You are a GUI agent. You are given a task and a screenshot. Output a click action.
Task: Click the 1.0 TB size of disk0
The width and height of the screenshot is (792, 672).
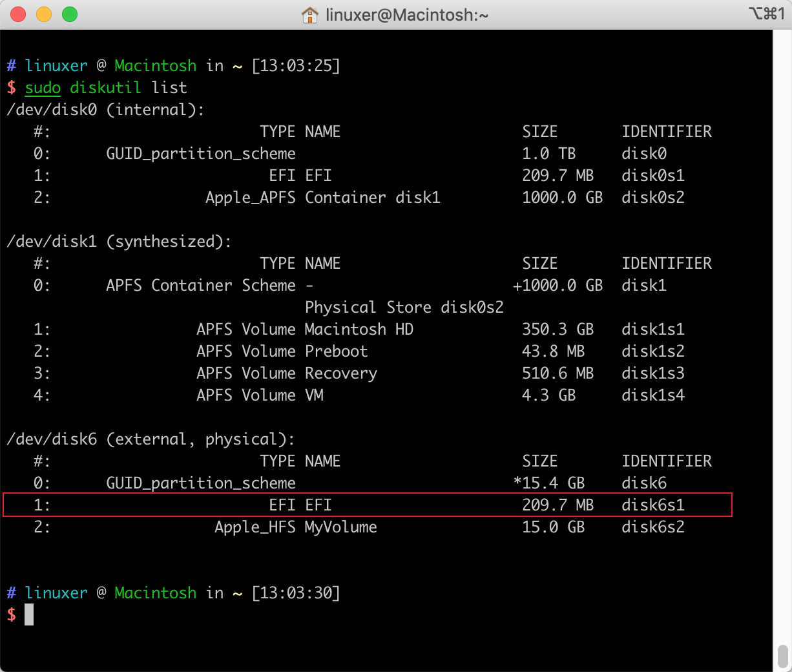coord(548,154)
